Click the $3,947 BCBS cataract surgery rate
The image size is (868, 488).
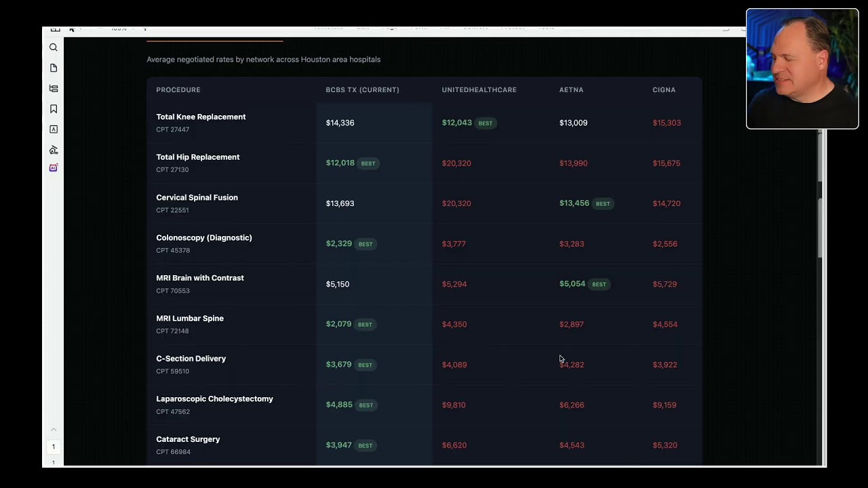(x=338, y=445)
